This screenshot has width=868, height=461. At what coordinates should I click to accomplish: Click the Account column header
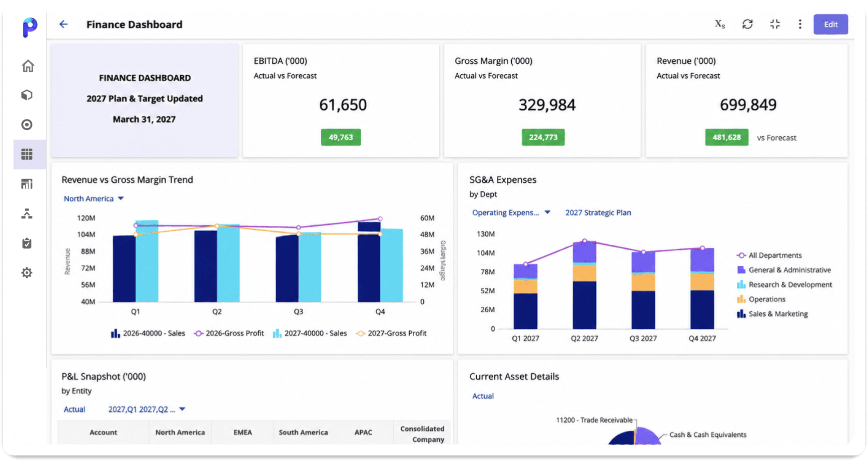[103, 433]
